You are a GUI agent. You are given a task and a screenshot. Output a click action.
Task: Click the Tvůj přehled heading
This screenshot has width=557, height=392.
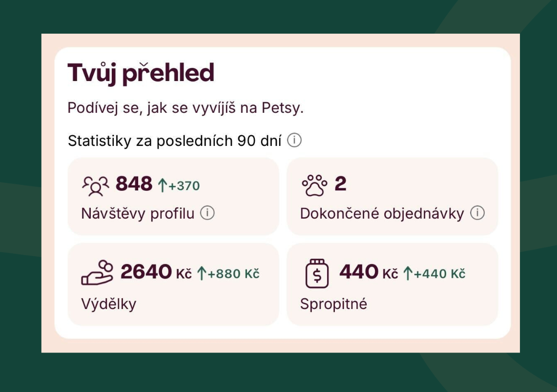(x=141, y=73)
